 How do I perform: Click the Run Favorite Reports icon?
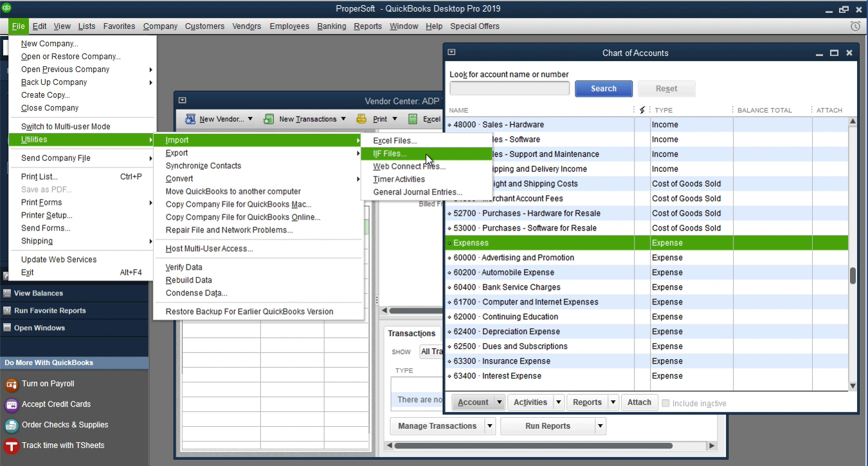(7, 310)
